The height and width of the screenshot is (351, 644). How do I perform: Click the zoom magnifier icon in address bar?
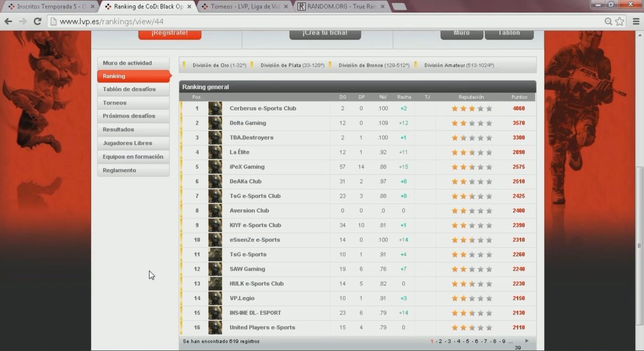(609, 21)
